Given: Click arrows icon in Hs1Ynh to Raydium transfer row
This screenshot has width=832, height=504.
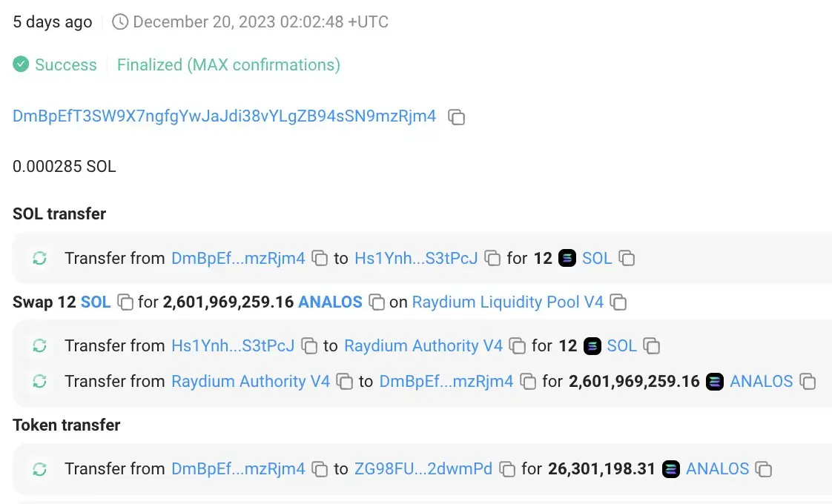Looking at the screenshot, I should pos(40,346).
